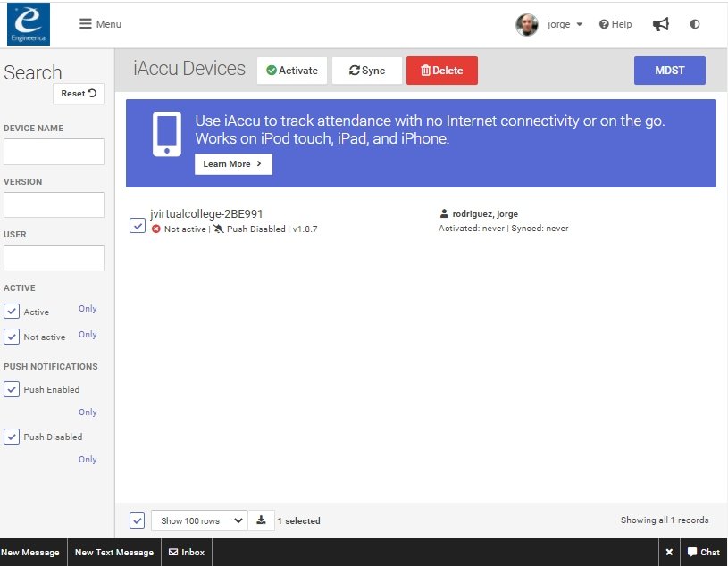Screen dimensions: 728x566
Task: Sync the selected device
Action: click(x=367, y=71)
